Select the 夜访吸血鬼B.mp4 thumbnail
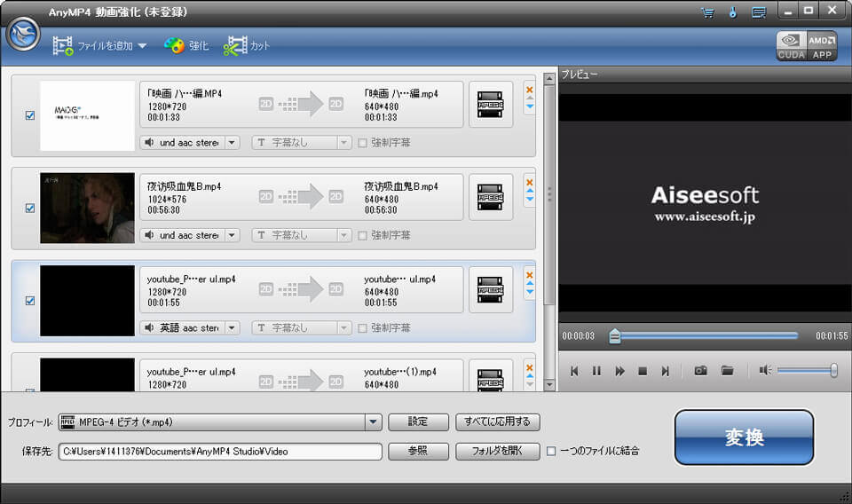 click(x=87, y=208)
